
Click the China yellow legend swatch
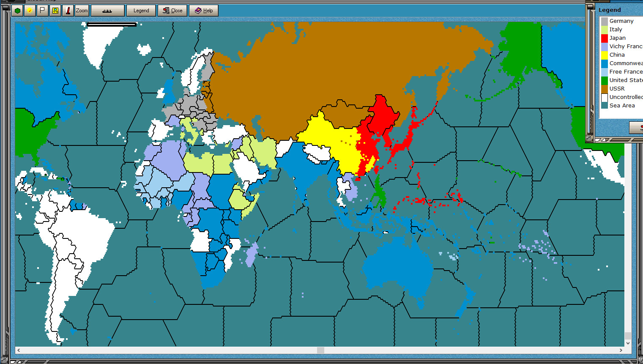point(605,55)
